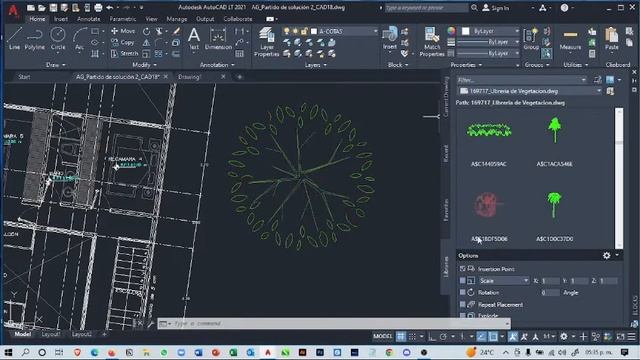Open the status bar customization hamburger icon
Screen dimensions: 640x360
coord(631,336)
